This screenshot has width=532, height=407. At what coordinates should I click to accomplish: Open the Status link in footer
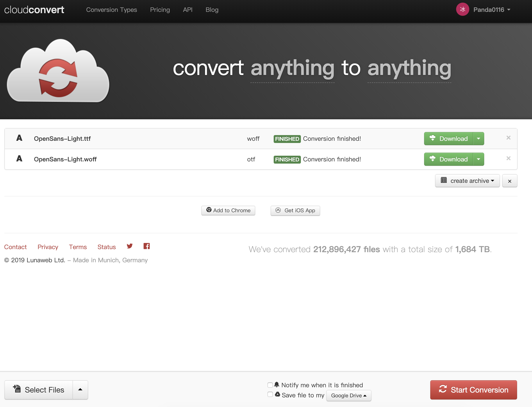107,247
